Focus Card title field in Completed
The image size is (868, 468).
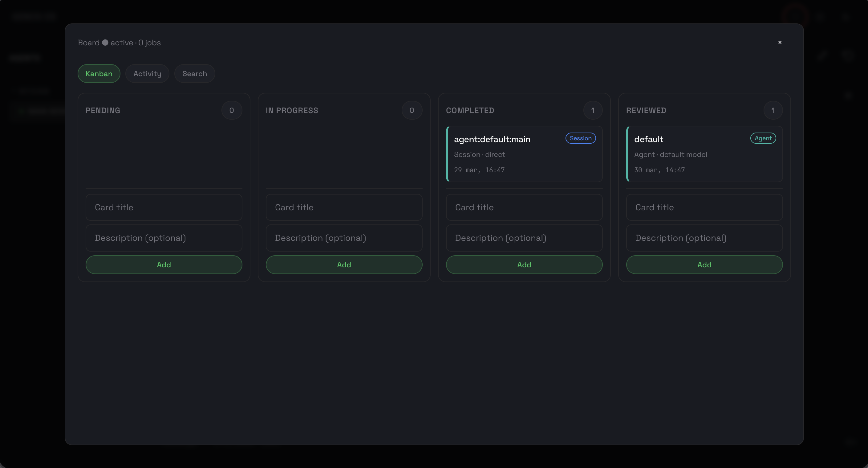(524, 207)
